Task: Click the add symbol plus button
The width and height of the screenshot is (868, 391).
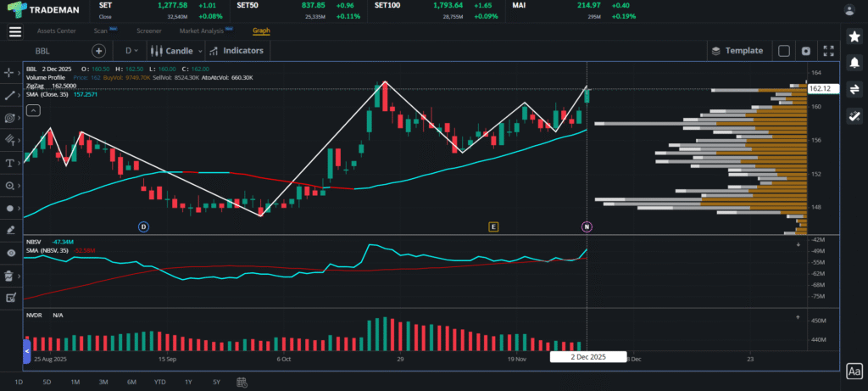Action: coord(99,51)
